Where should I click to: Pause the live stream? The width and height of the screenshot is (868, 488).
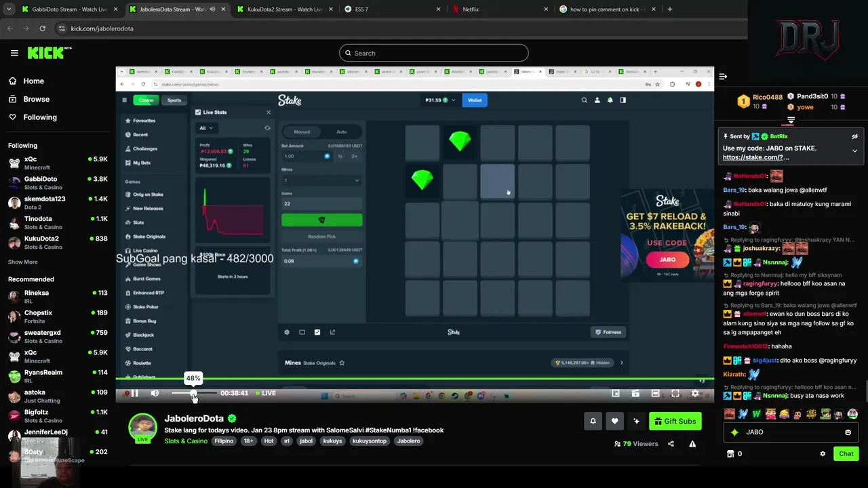(x=134, y=393)
